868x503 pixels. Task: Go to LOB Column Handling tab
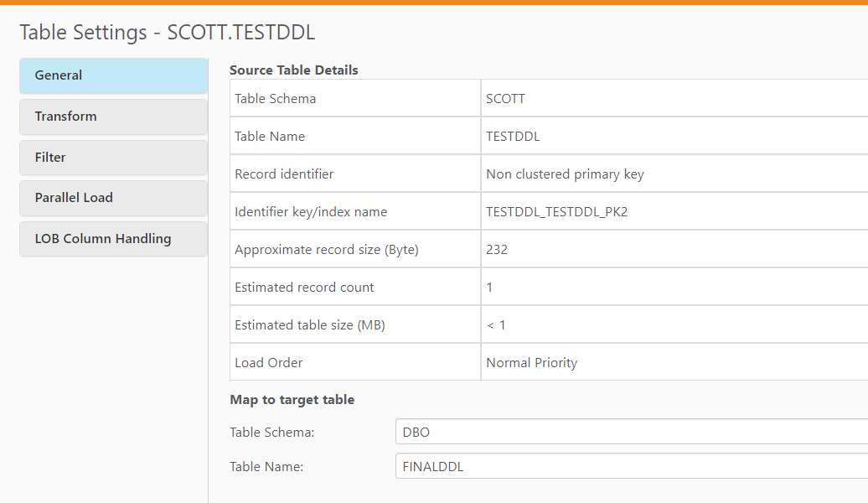[x=113, y=239]
